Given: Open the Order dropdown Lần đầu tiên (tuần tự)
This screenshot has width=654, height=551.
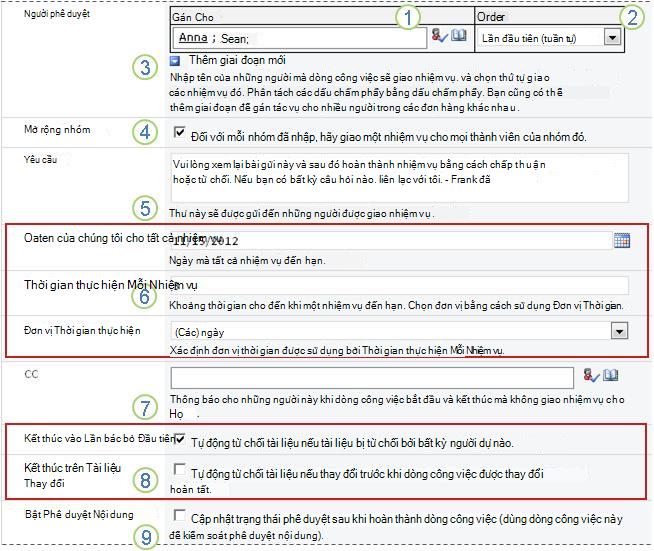Looking at the screenshot, I should 549,38.
